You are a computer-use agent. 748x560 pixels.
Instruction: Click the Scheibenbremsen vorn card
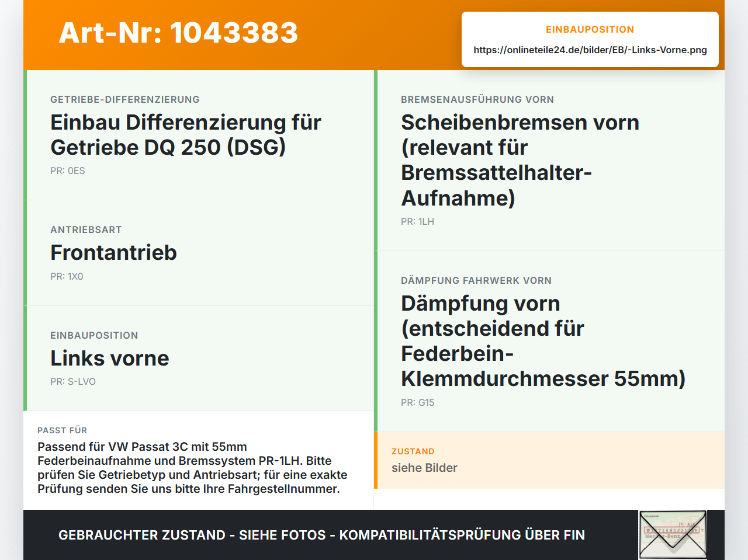[549, 161]
